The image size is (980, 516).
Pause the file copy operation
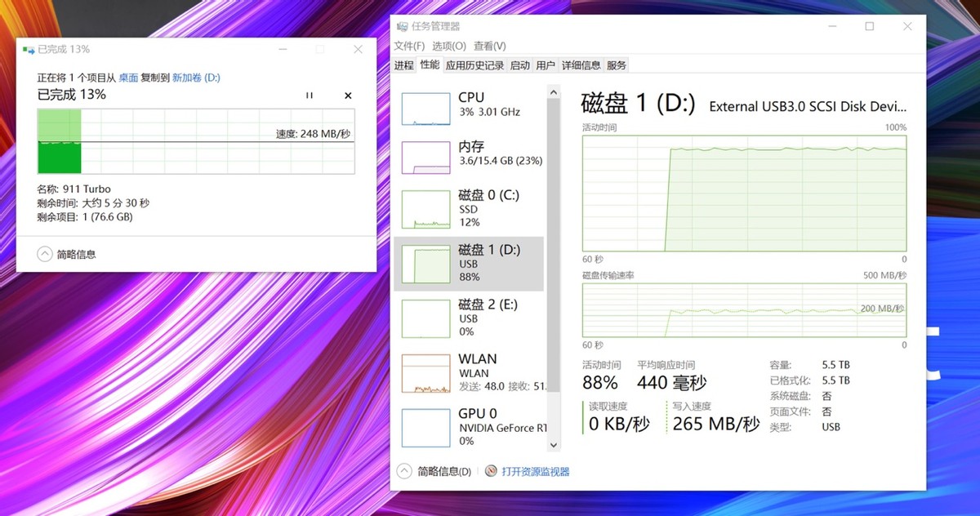(x=310, y=96)
